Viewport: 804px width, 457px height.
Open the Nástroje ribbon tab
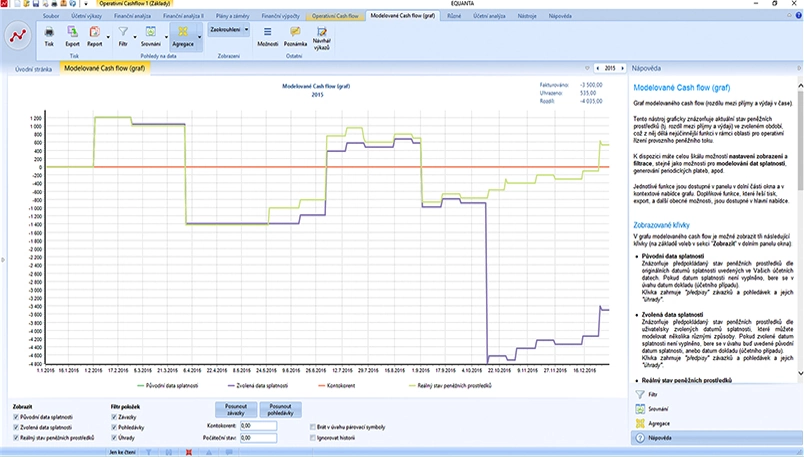click(x=527, y=16)
